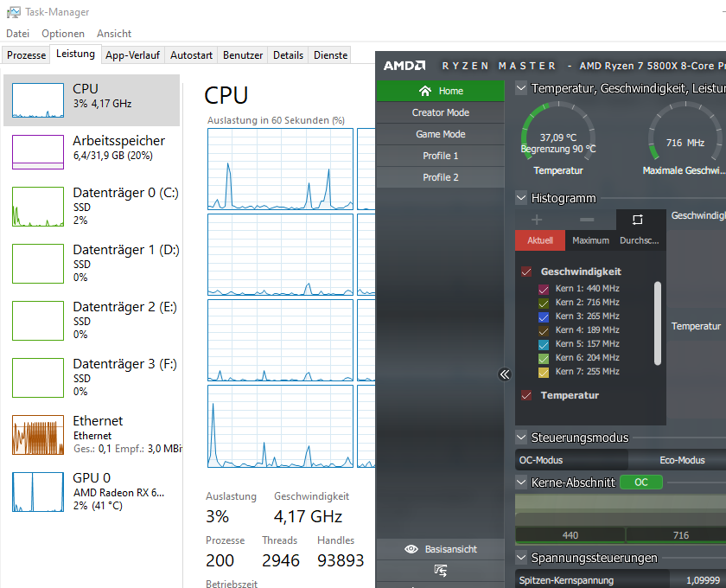Toggle the Kern 3: 265 MHz checkbox
The height and width of the screenshot is (588, 726).
[544, 317]
